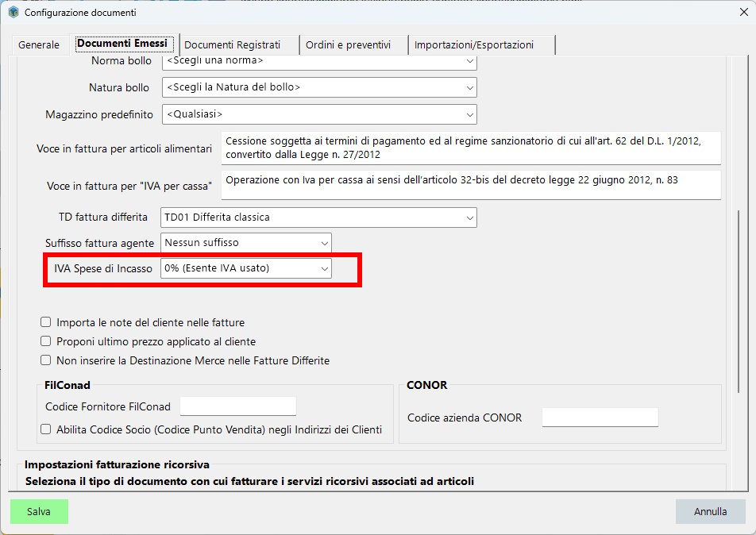Click the Annulla button
The height and width of the screenshot is (535, 756).
click(x=710, y=511)
